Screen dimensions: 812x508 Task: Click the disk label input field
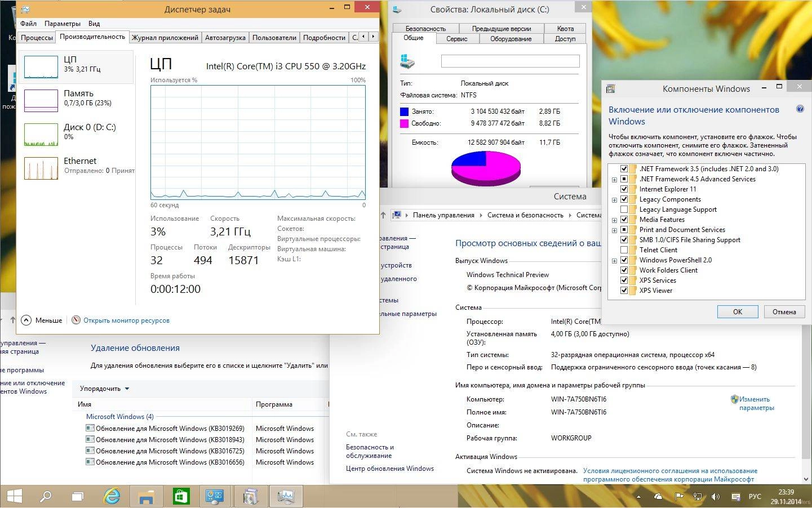pyautogui.click(x=510, y=61)
